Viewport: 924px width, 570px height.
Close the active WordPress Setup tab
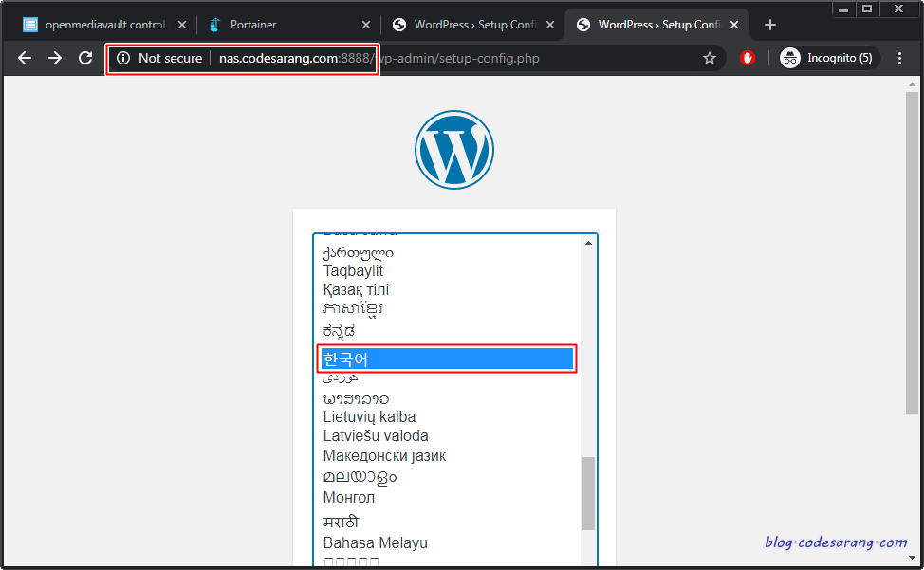[734, 25]
